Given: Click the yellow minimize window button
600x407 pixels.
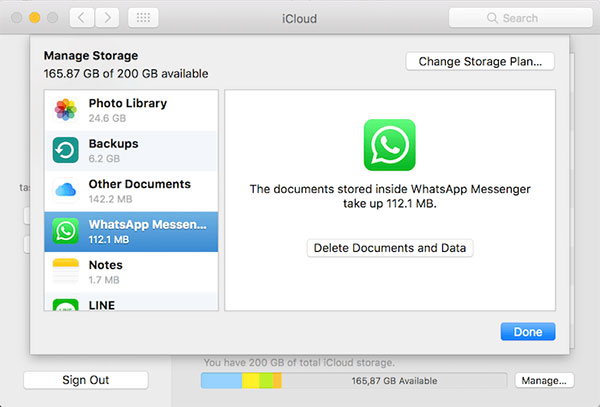Looking at the screenshot, I should point(34,18).
